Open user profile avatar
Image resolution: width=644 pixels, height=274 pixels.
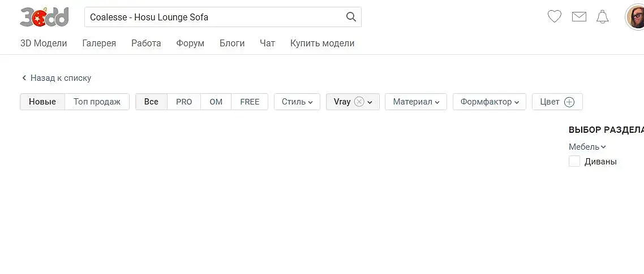636,17
